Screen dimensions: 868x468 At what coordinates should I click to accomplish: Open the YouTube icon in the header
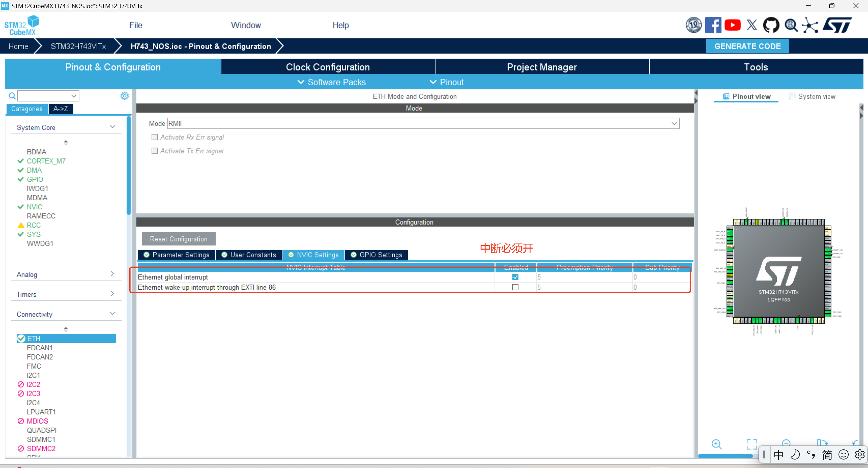pos(732,25)
